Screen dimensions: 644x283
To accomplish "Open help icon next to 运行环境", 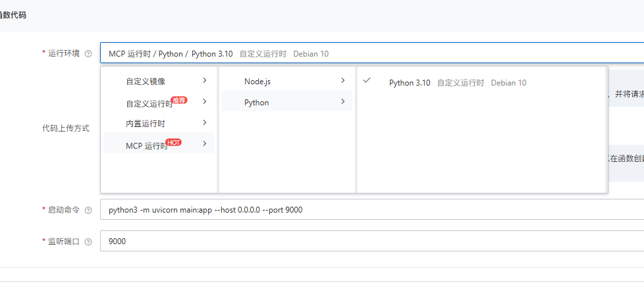I will point(88,54).
